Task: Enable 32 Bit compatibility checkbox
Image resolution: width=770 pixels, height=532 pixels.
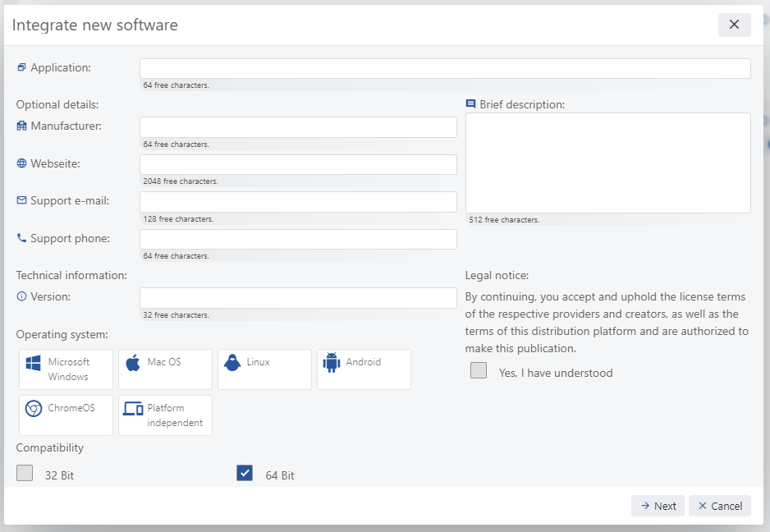Action: [x=25, y=473]
